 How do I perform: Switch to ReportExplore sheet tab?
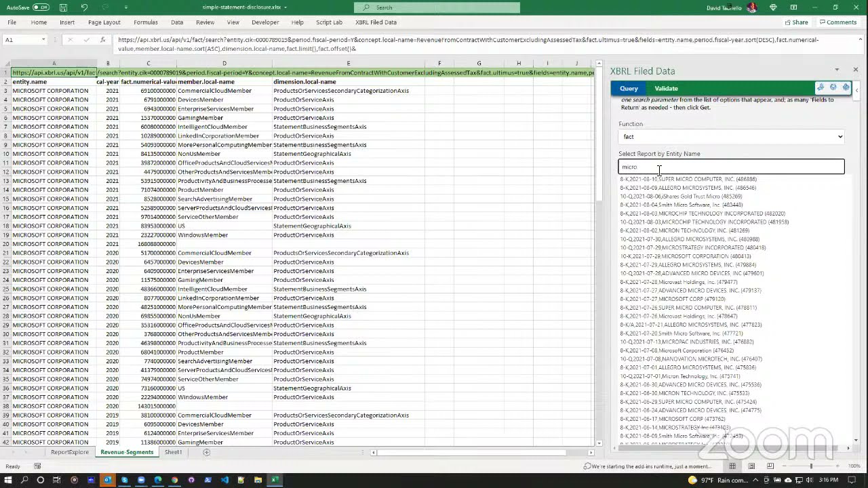pos(69,452)
